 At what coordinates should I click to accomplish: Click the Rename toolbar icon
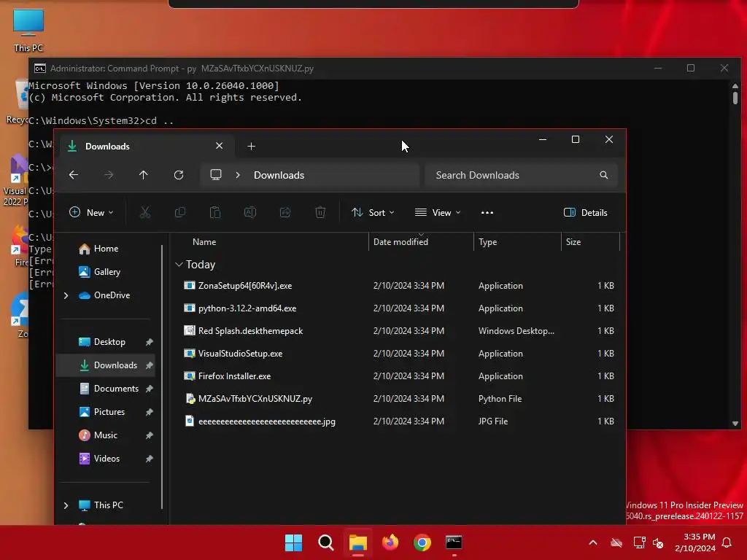250,212
